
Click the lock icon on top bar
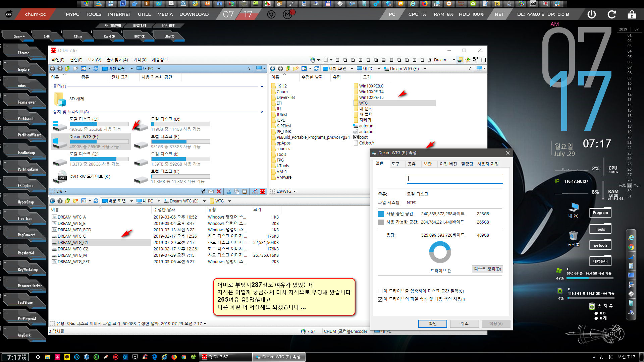click(632, 14)
